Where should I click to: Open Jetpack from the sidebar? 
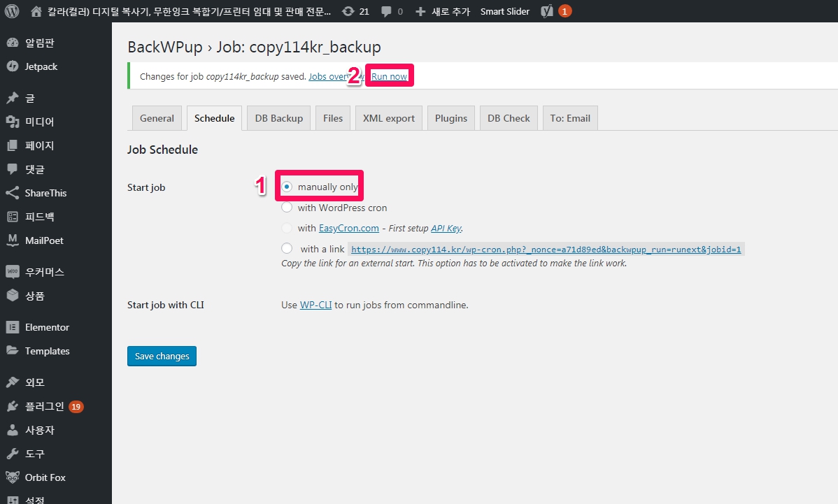pos(41,66)
